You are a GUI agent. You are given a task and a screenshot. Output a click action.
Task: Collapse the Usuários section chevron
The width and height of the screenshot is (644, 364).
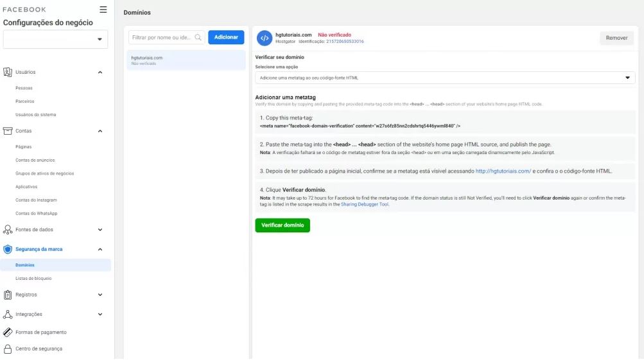pyautogui.click(x=100, y=73)
